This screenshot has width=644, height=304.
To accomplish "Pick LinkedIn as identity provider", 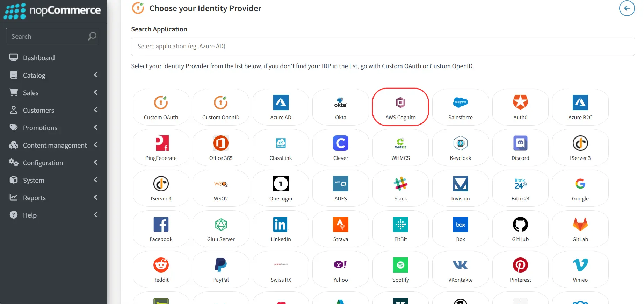I will [x=280, y=228].
